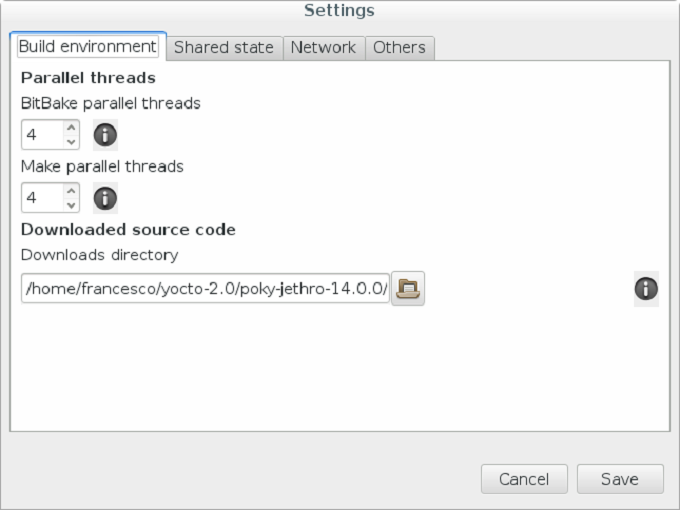Save the settings
Screen dimensions: 680x510
(x=620, y=479)
